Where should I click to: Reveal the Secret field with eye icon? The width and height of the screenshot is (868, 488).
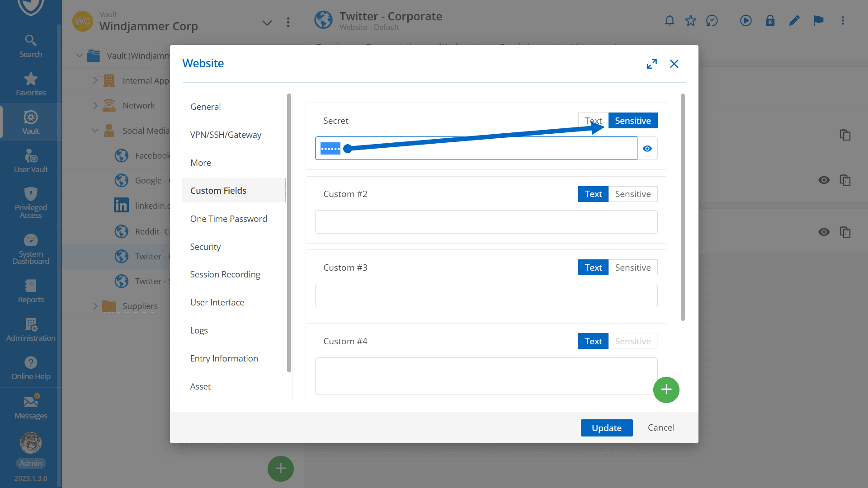[647, 149]
